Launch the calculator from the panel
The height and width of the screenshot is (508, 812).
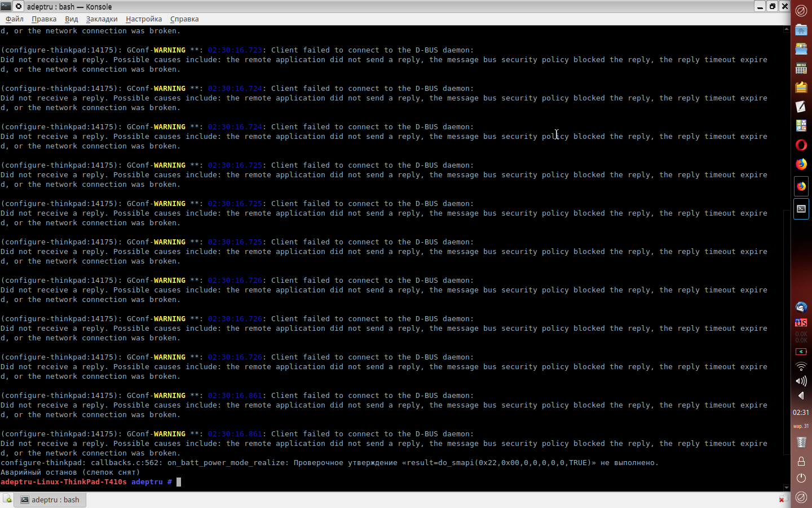[801, 68]
